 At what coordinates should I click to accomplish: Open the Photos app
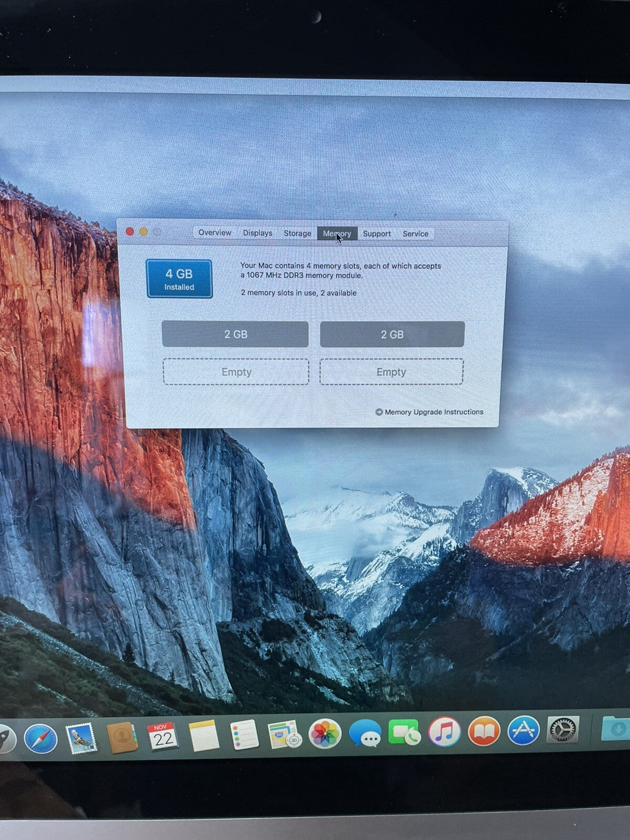tap(325, 733)
